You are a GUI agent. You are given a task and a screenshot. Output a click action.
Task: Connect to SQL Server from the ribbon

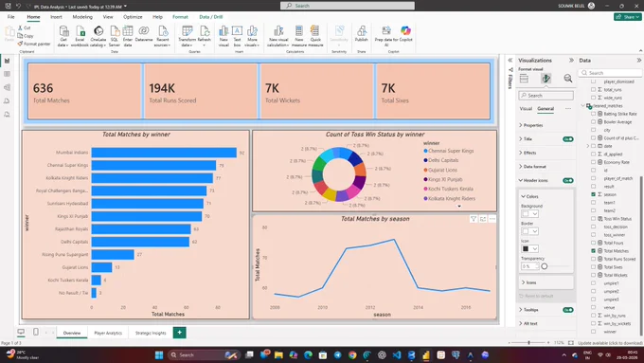(x=115, y=36)
